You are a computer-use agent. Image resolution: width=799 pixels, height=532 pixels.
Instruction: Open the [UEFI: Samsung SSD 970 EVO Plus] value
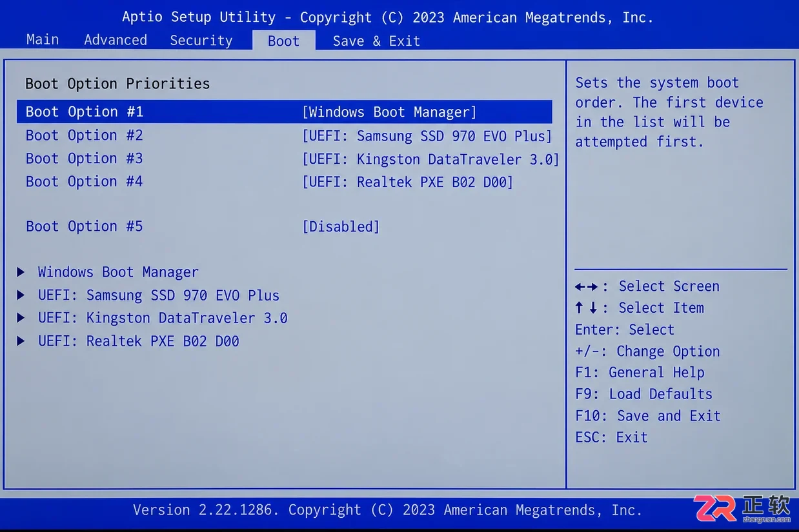pos(427,136)
